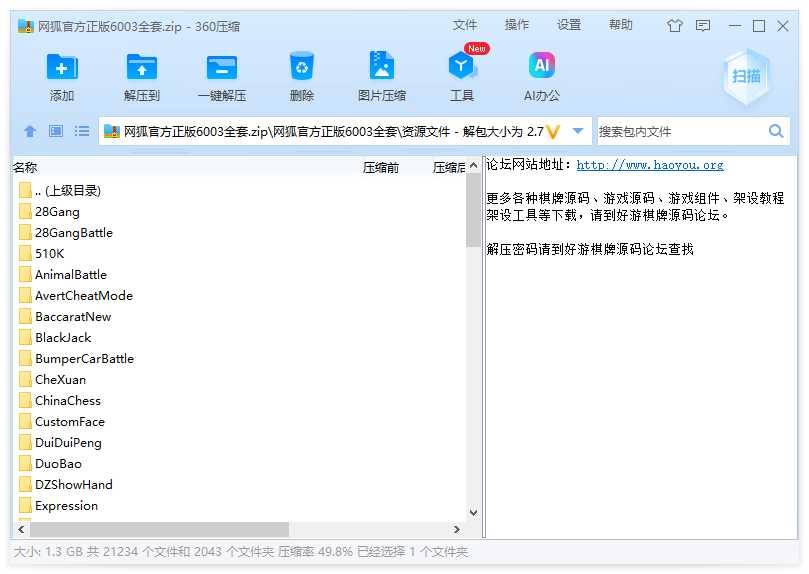Open the Extract To (解压到) tool
This screenshot has height=574, width=809.
click(142, 67)
